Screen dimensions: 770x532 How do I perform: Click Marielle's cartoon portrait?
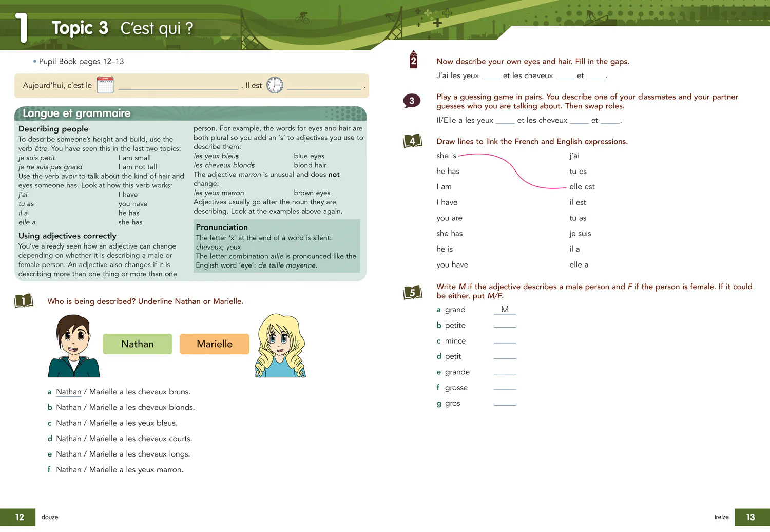point(280,346)
